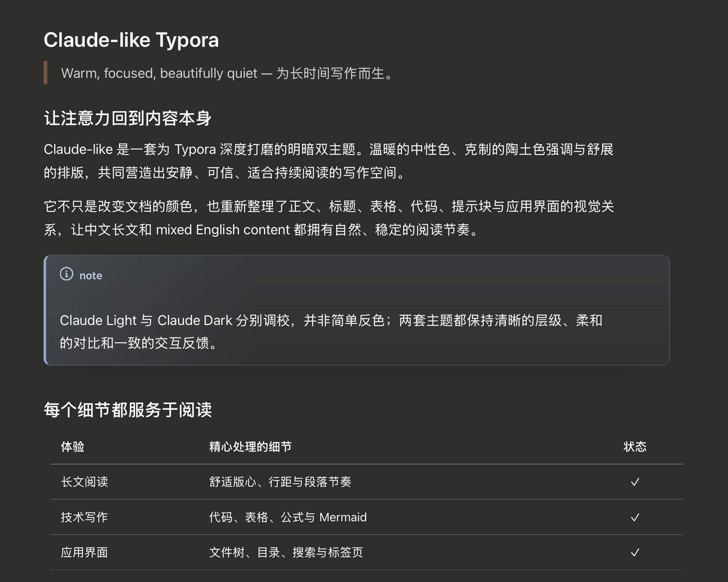Click the note text starting "Claude Light 与 Claude Dark"
728x582 pixels.
pos(331,332)
